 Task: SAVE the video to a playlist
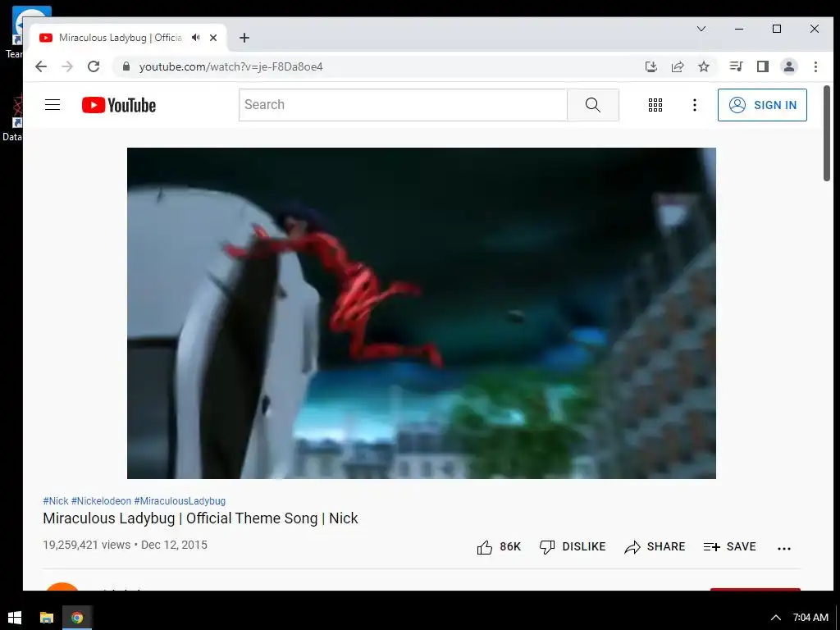pos(729,547)
